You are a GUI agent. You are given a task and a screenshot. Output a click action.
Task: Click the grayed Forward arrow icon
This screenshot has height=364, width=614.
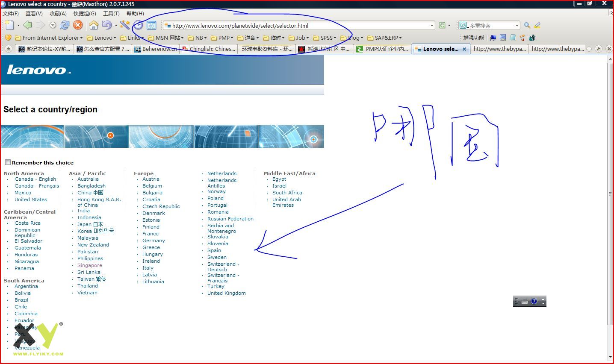40,25
